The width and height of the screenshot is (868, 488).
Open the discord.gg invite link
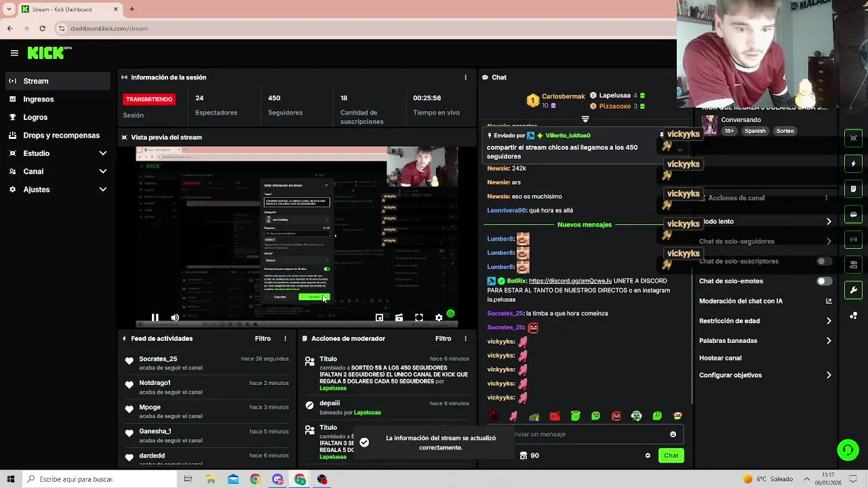click(x=570, y=281)
